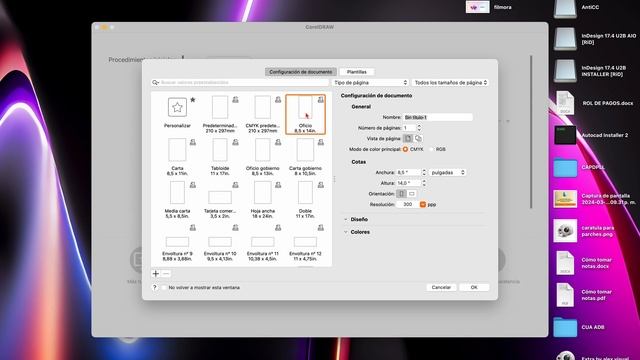Switch to 'Configuración de documento' tab
Viewport: 640px width, 360px height.
301,72
